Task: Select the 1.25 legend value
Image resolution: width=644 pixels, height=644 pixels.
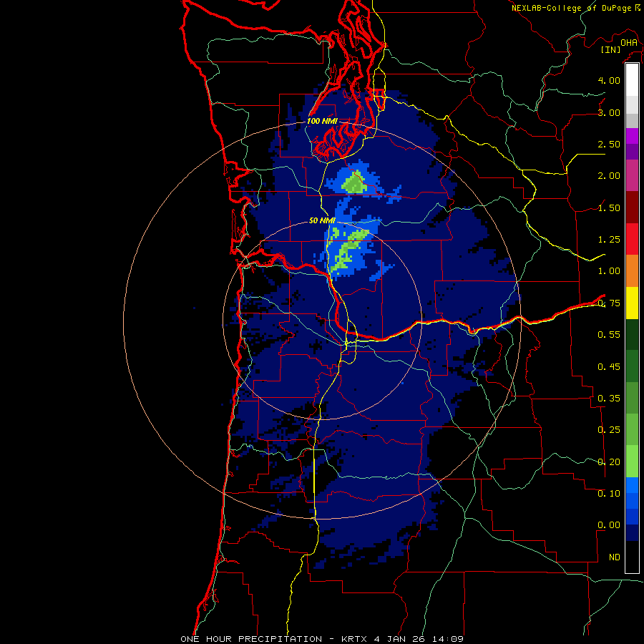Action: (609, 240)
